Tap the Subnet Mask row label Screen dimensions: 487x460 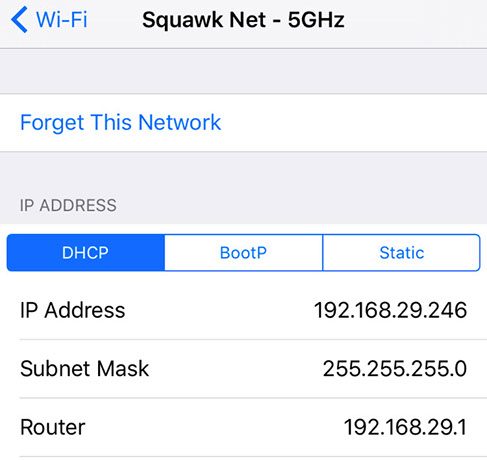84,369
